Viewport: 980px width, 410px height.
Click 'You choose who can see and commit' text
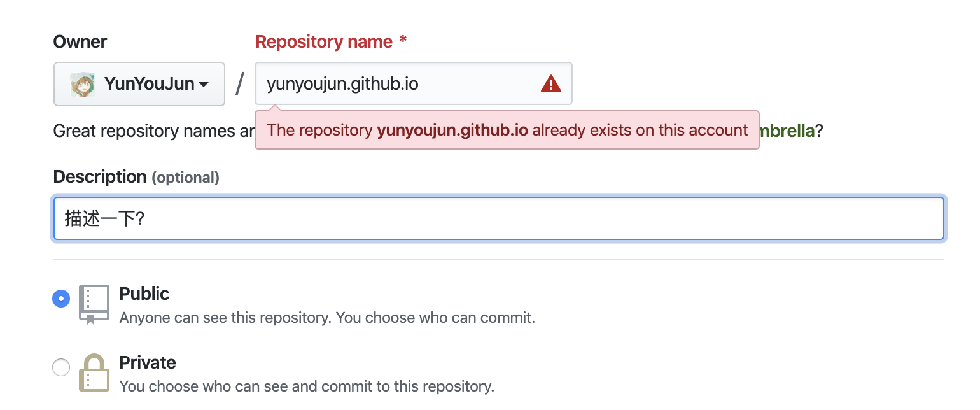click(x=307, y=386)
